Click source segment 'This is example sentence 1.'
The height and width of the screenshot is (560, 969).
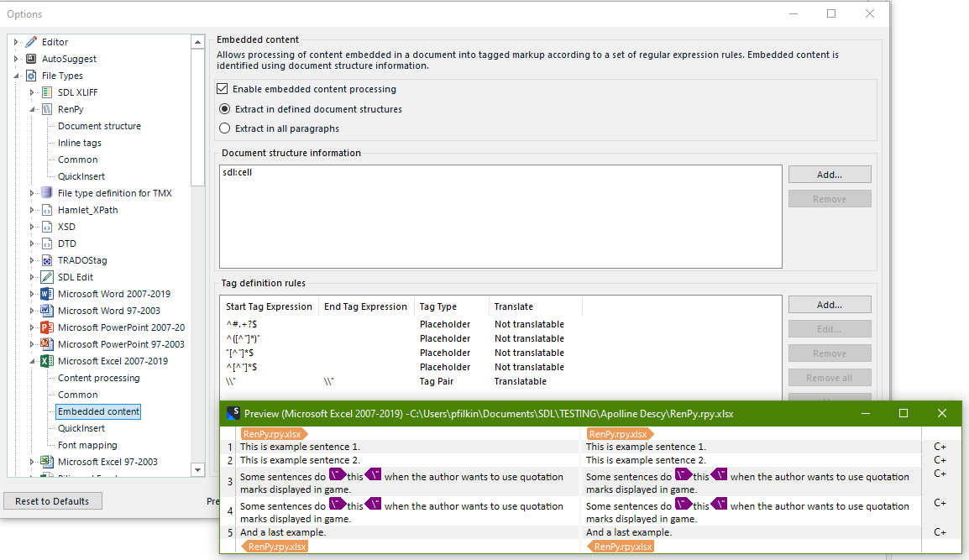[300, 447]
